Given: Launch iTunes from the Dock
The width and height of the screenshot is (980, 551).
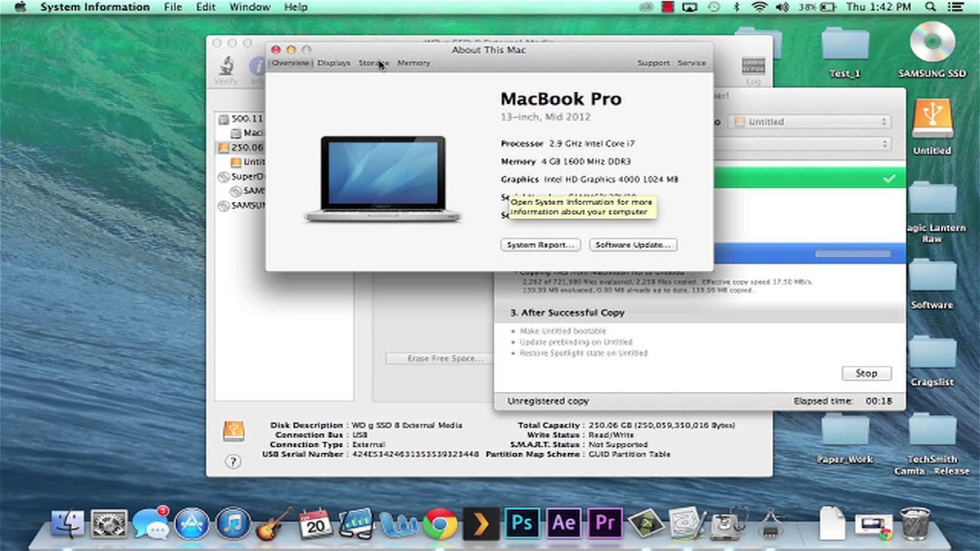Looking at the screenshot, I should [233, 524].
